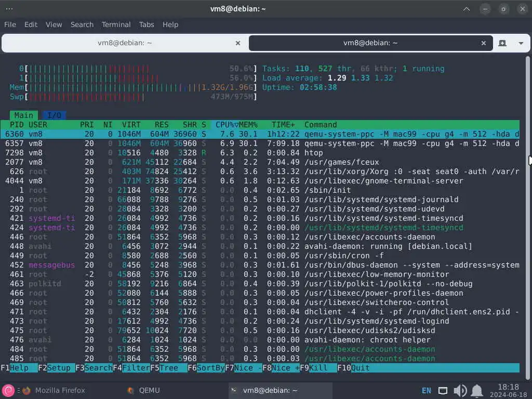Click F3 Search in htop footer
532x399 pixels.
(x=94, y=368)
